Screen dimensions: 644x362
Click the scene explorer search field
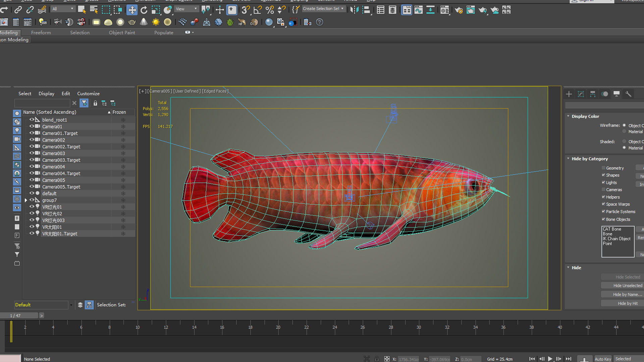pyautogui.click(x=42, y=103)
